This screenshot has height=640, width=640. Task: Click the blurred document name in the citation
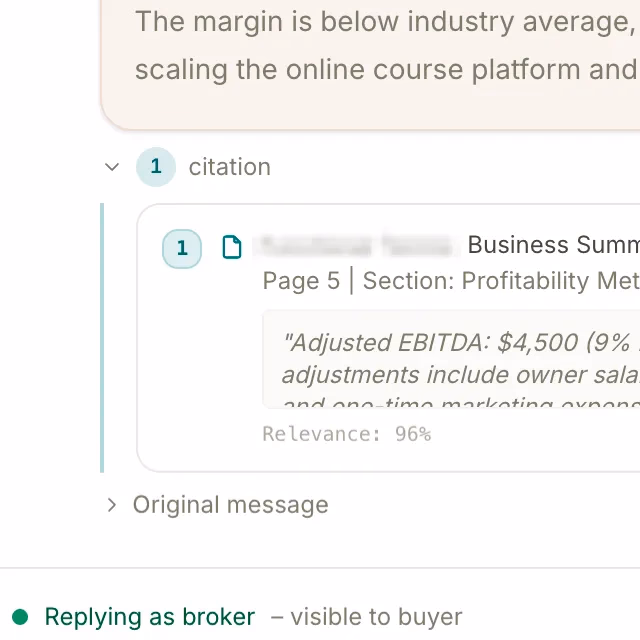[x=355, y=245]
